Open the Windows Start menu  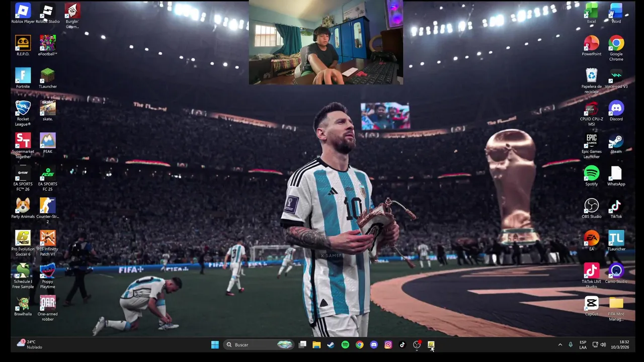coord(215,344)
